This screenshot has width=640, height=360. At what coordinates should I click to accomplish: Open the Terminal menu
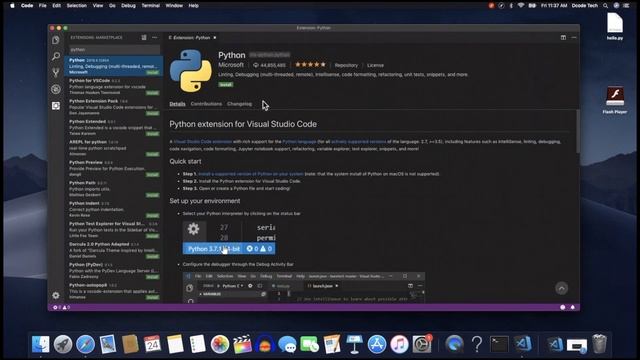click(151, 6)
